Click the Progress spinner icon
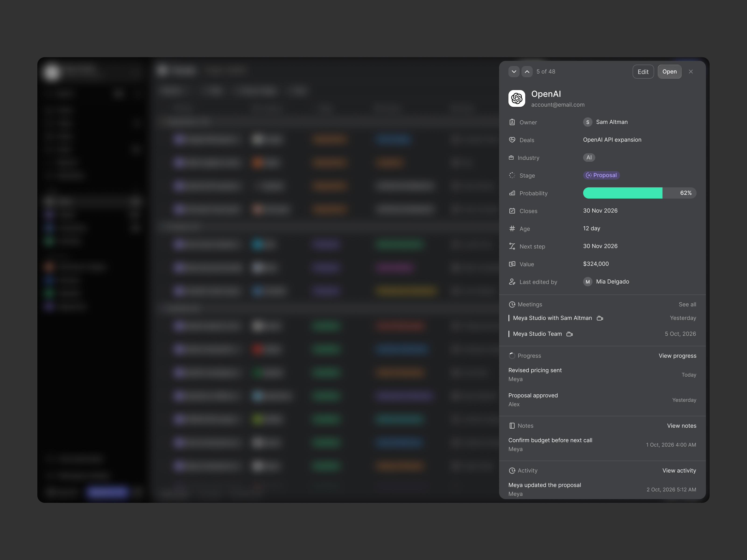This screenshot has height=560, width=747. coord(512,356)
